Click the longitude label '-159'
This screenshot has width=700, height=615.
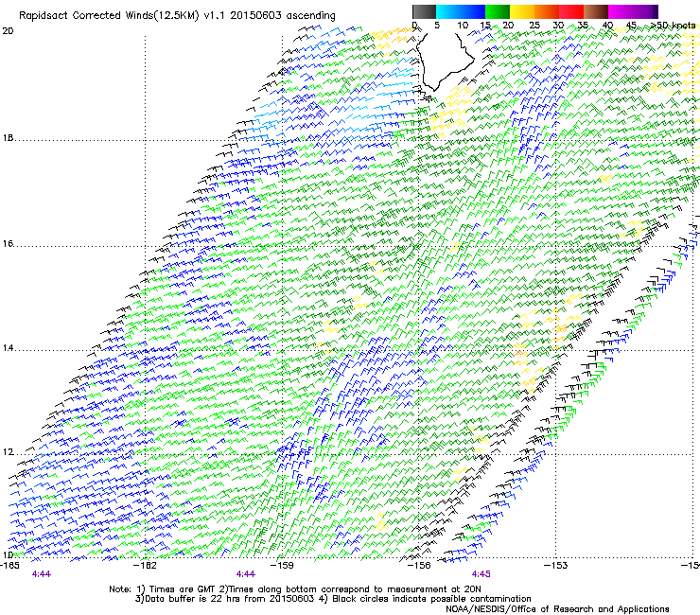pyautogui.click(x=283, y=566)
